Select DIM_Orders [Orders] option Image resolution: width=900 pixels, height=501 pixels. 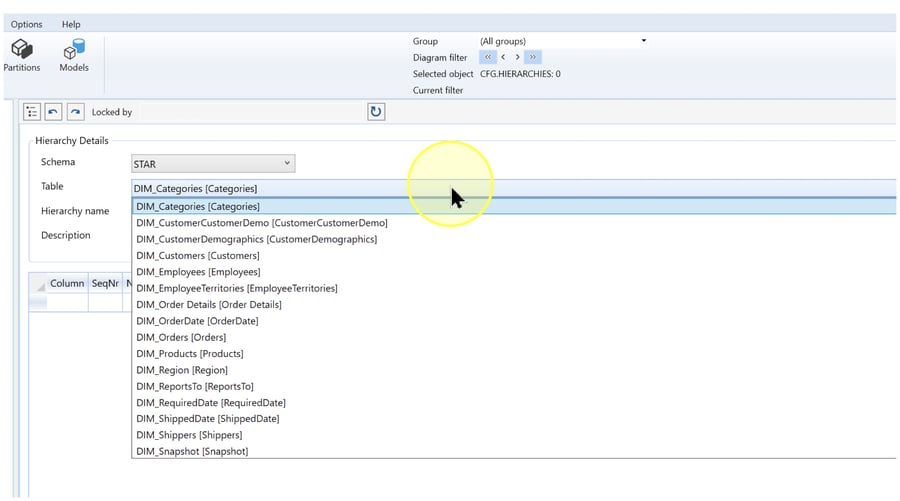[514, 337]
